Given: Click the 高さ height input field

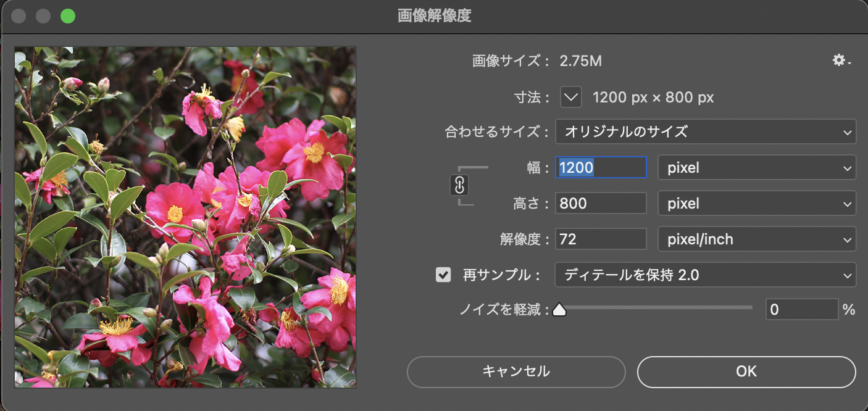Looking at the screenshot, I should pyautogui.click(x=601, y=203).
